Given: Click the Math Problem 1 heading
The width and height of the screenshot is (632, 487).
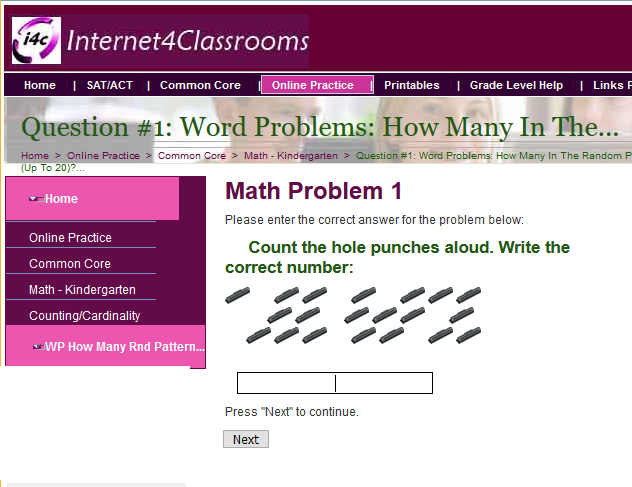Looking at the screenshot, I should pyautogui.click(x=314, y=191).
